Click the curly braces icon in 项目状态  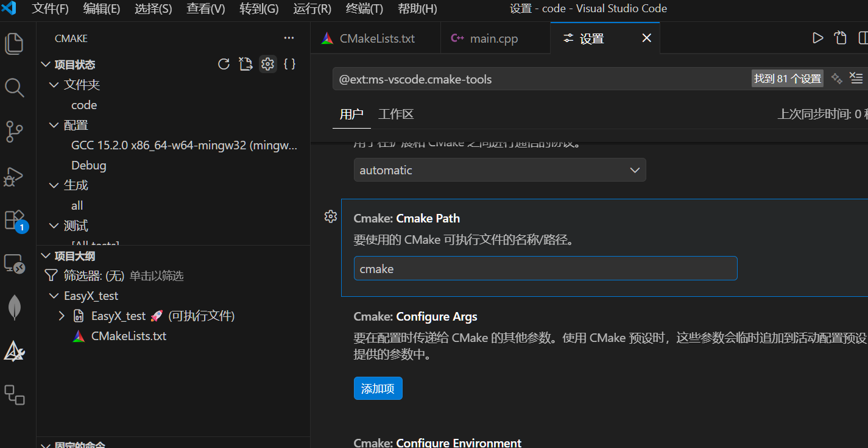tap(290, 64)
